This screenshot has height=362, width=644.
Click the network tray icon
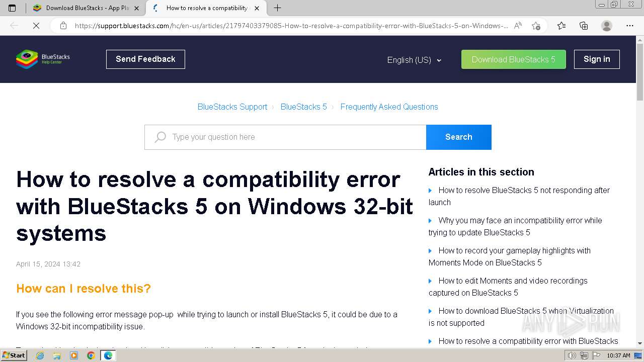click(x=584, y=355)
